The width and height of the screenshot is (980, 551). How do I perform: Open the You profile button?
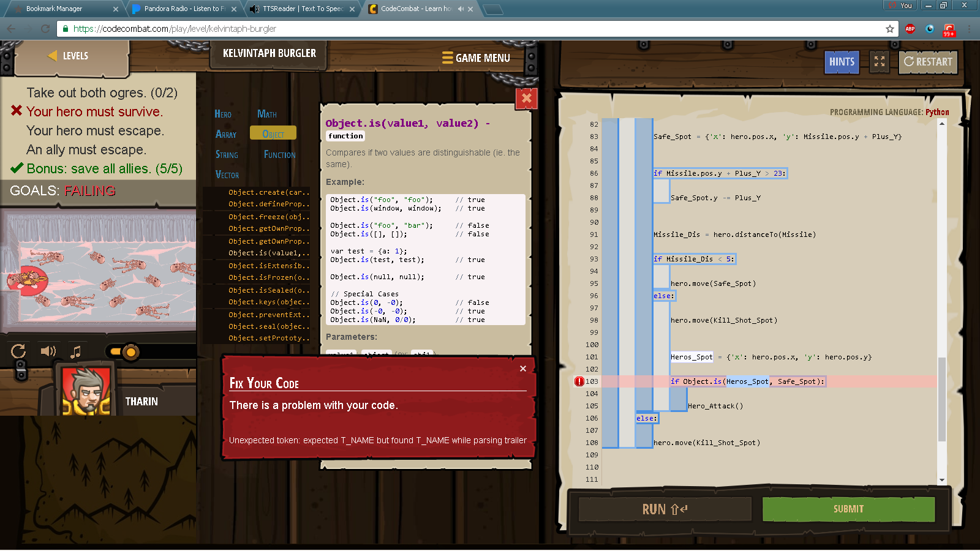pos(899,5)
